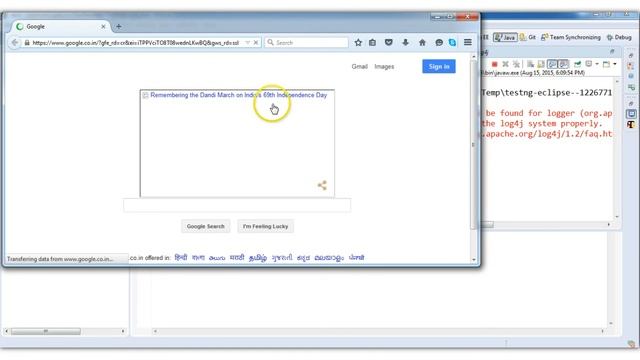The height and width of the screenshot is (360, 640).
Task: Switch Google to বাংলা language
Action: tap(198, 258)
